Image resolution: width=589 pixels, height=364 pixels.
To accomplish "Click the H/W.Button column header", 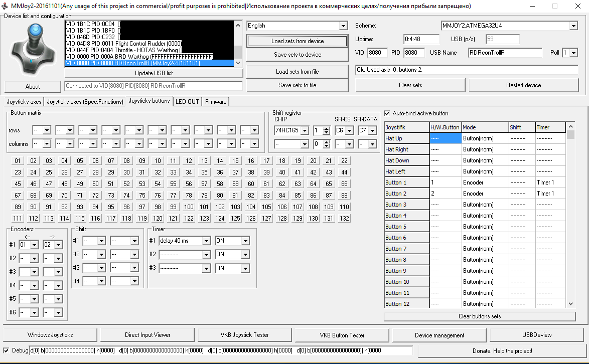I will (445, 127).
